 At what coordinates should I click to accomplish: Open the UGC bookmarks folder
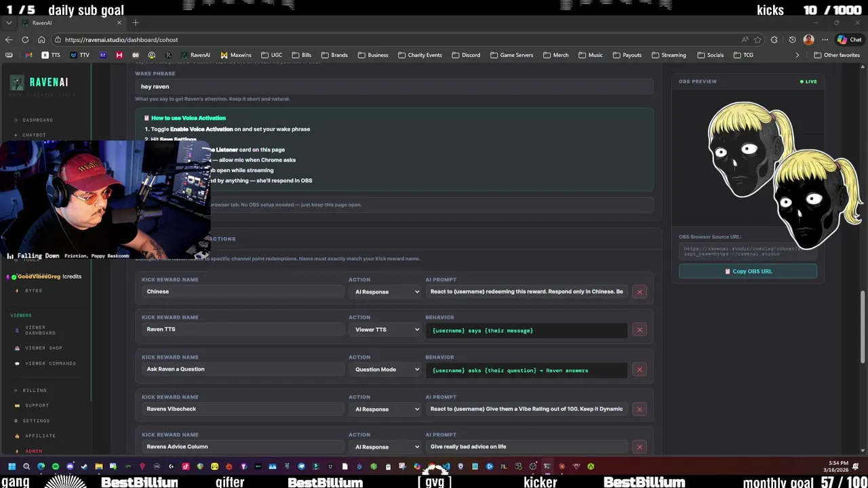271,55
